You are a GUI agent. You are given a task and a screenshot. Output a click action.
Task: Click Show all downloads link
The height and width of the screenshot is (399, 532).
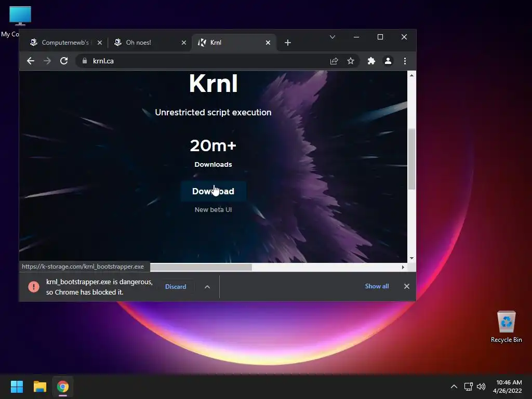377,286
